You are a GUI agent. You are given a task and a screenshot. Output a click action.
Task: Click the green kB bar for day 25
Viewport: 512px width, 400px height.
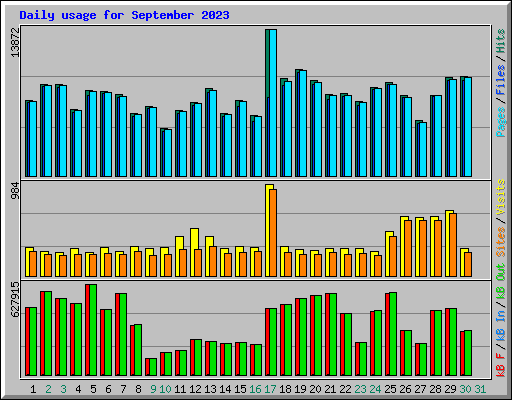[393, 334]
